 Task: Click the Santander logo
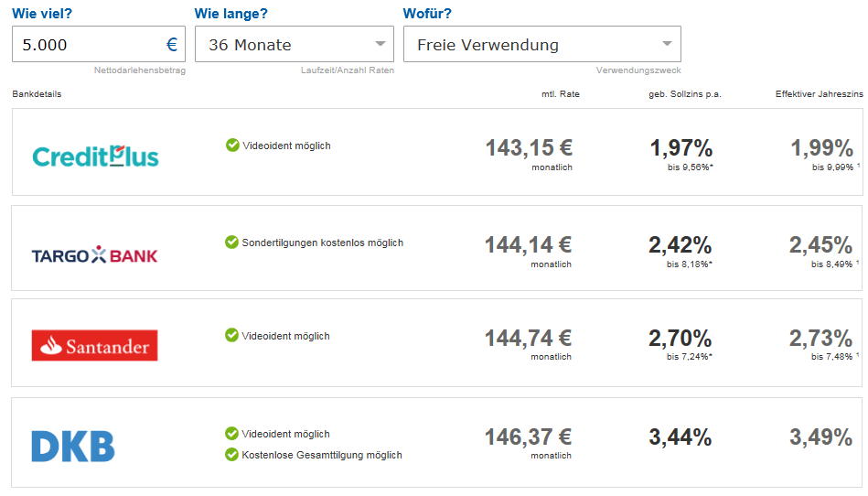[94, 345]
